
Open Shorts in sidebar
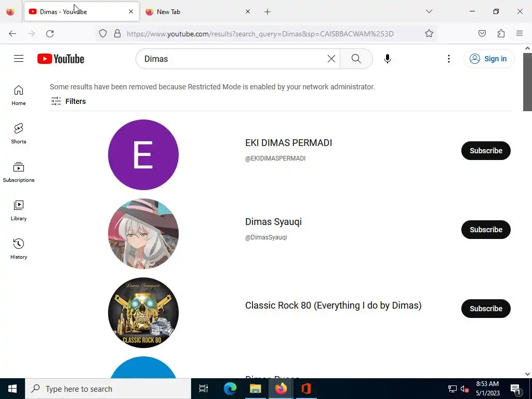(x=19, y=134)
